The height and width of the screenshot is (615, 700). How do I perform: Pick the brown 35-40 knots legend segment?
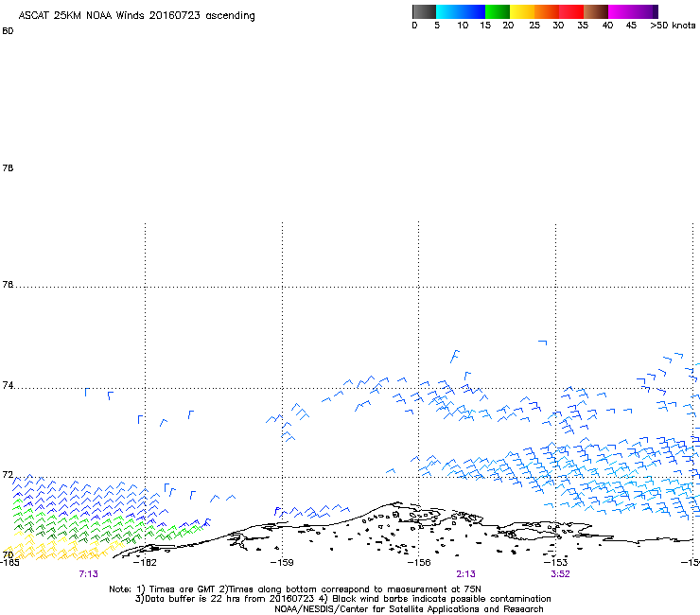(x=596, y=11)
